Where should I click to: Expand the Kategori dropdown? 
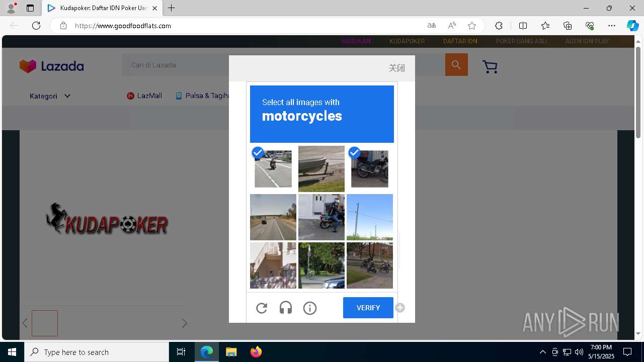50,96
